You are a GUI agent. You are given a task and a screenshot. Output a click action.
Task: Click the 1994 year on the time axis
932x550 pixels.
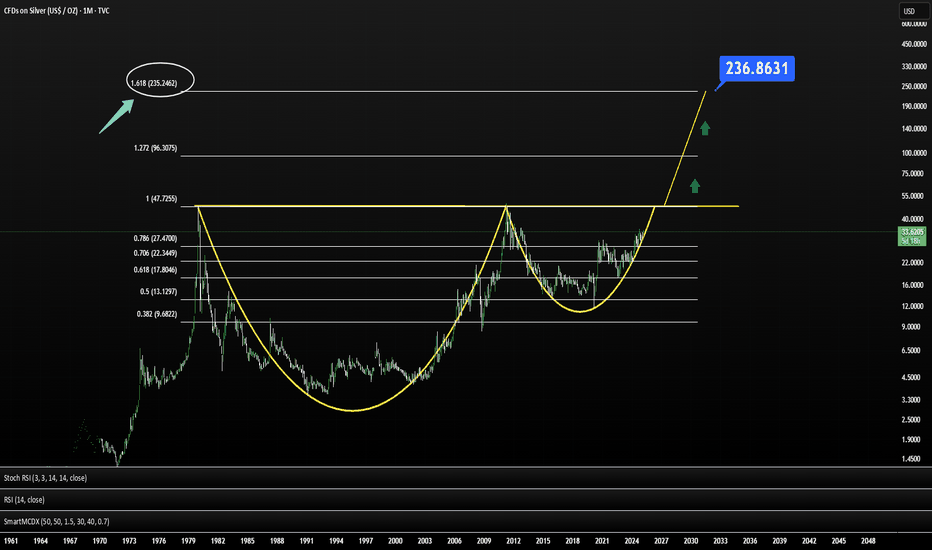[336, 541]
